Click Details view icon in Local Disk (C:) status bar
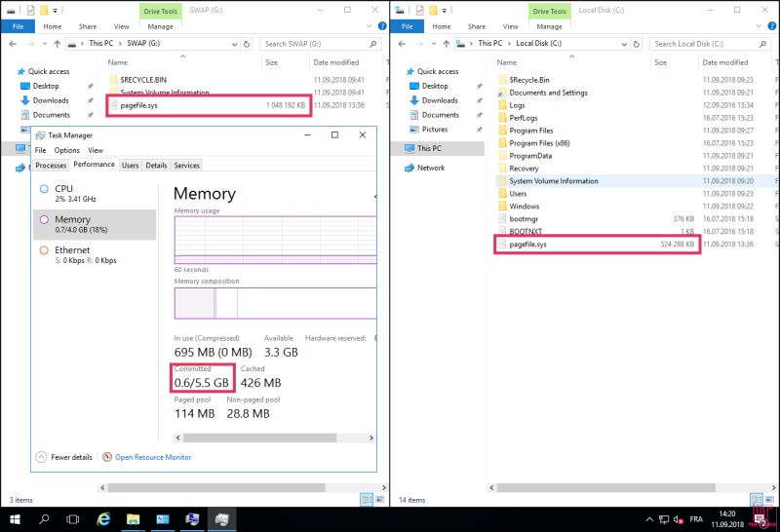The height and width of the screenshot is (532, 780). (757, 500)
